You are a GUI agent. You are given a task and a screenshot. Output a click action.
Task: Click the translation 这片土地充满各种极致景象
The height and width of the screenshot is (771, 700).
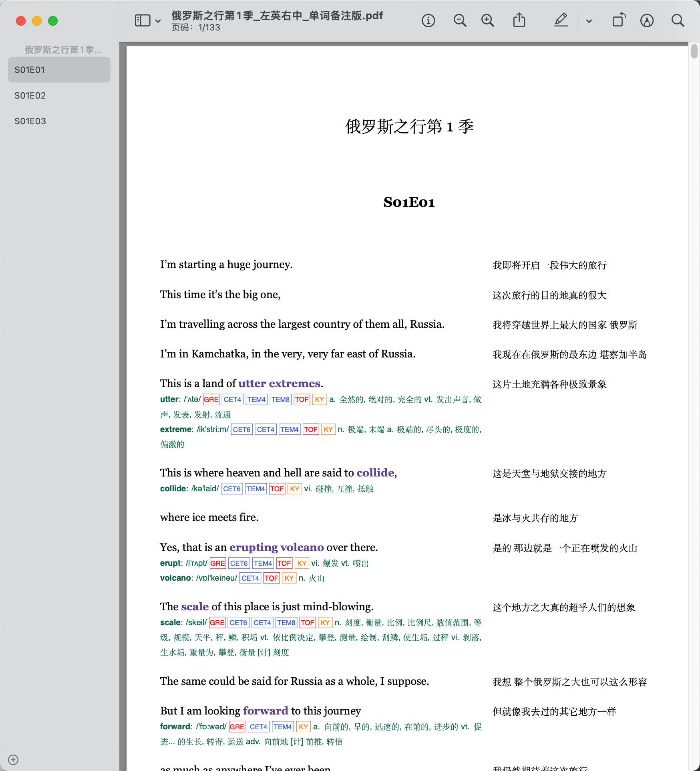(549, 384)
